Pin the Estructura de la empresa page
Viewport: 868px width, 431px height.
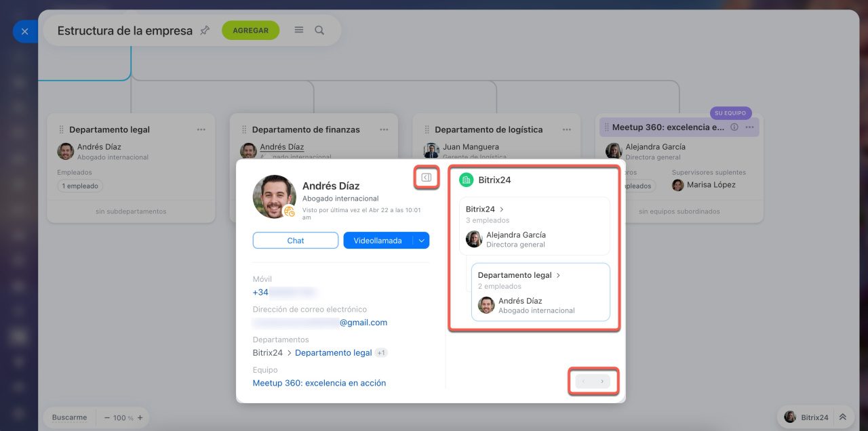click(205, 30)
